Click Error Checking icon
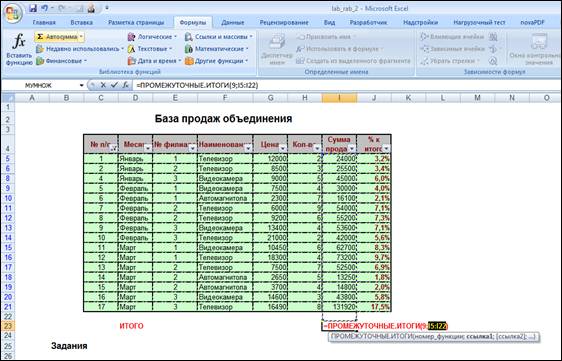Viewport: 562px width, 361px height. click(493, 49)
